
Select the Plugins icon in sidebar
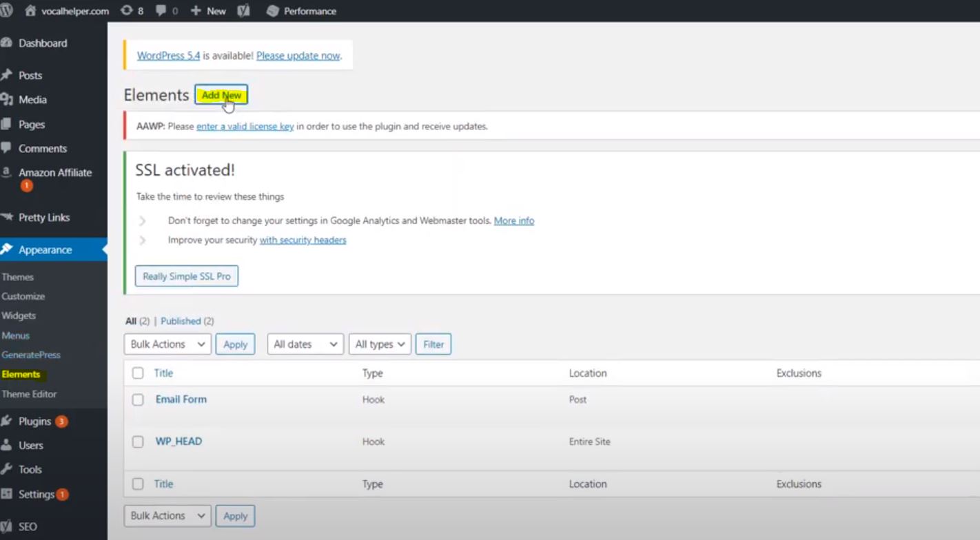click(8, 421)
